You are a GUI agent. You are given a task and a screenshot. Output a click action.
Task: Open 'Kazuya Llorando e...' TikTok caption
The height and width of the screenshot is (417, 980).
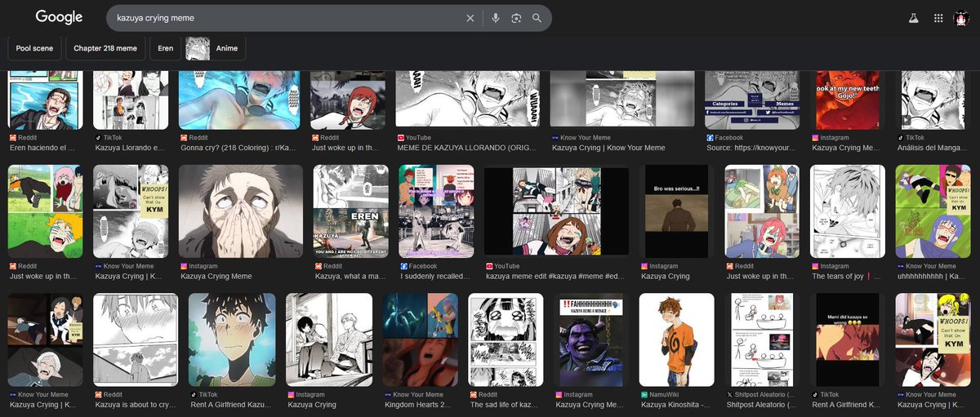tap(130, 149)
